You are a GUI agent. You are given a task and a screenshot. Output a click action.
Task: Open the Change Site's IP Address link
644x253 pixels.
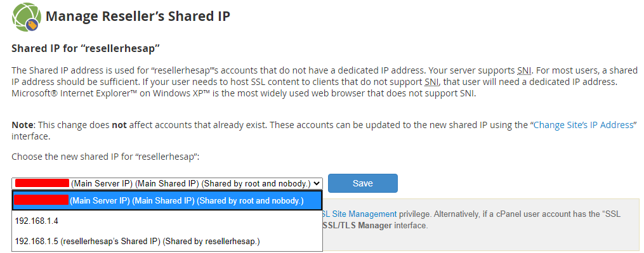tap(583, 125)
